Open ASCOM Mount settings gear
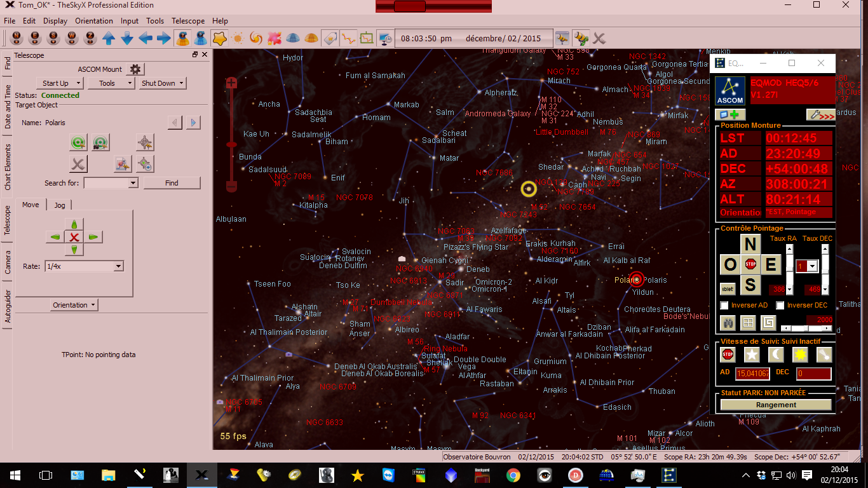The width and height of the screenshot is (868, 488). pyautogui.click(x=135, y=69)
